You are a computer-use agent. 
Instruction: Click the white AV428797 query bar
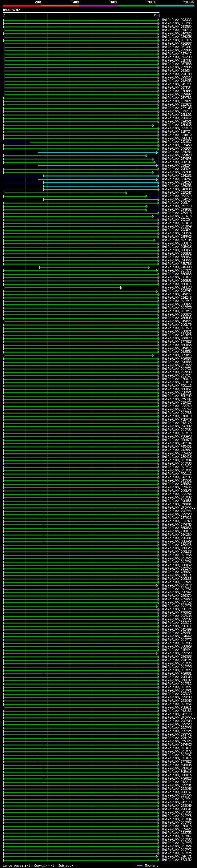click(x=81, y=12)
